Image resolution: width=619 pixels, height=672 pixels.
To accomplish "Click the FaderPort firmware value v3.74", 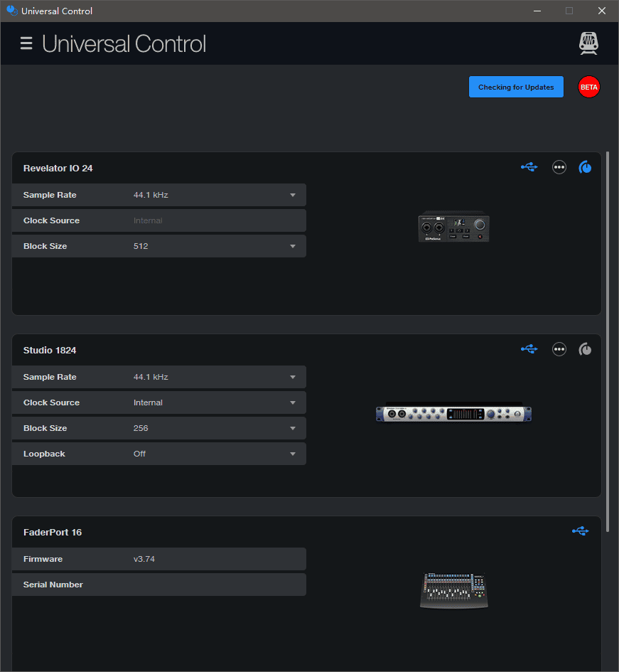I will [144, 559].
